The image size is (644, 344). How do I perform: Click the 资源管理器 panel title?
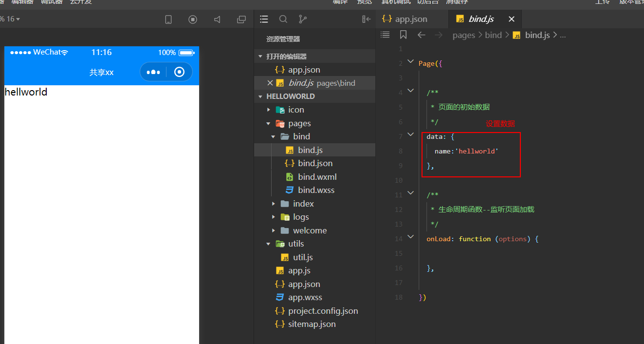tap(283, 39)
